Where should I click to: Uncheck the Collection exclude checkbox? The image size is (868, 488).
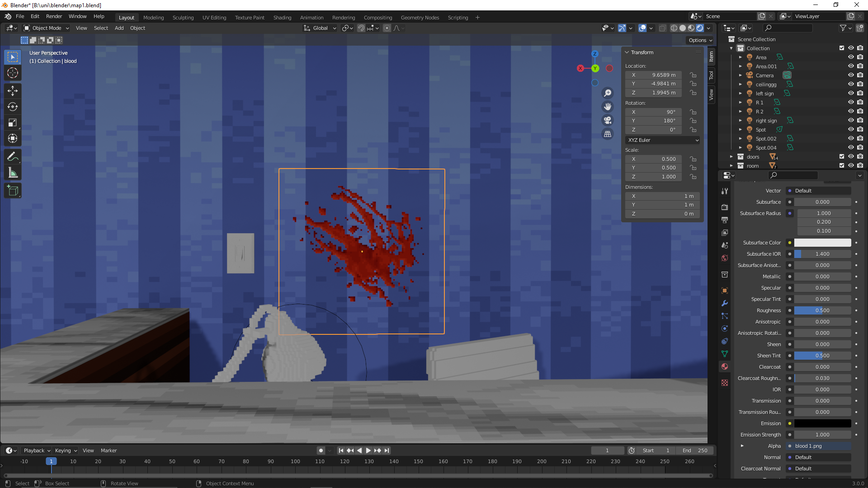pos(841,48)
